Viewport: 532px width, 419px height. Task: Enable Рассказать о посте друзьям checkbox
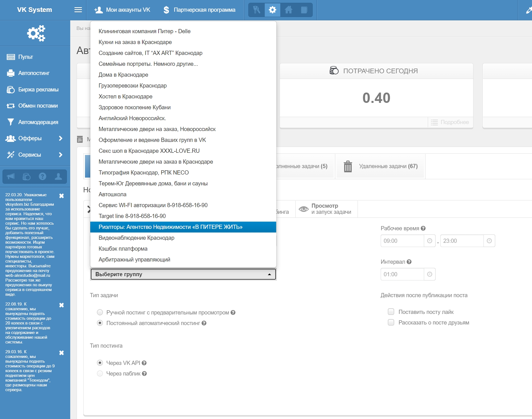(x=391, y=323)
